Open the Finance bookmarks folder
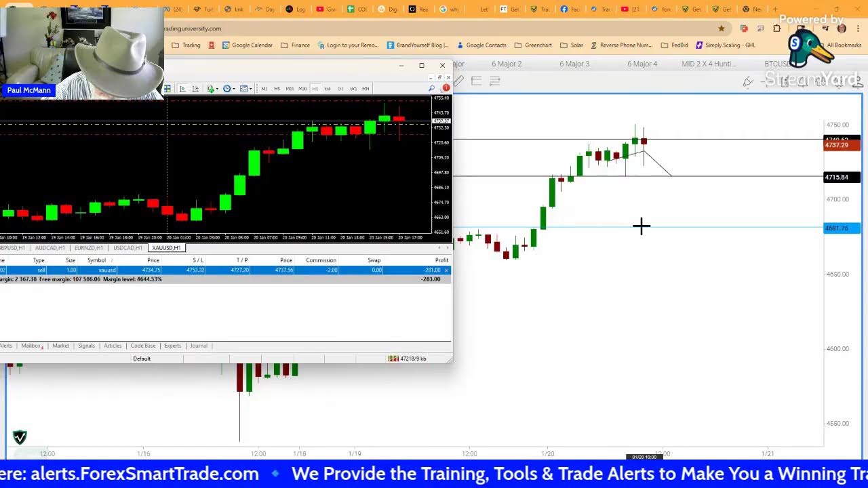 (x=295, y=45)
